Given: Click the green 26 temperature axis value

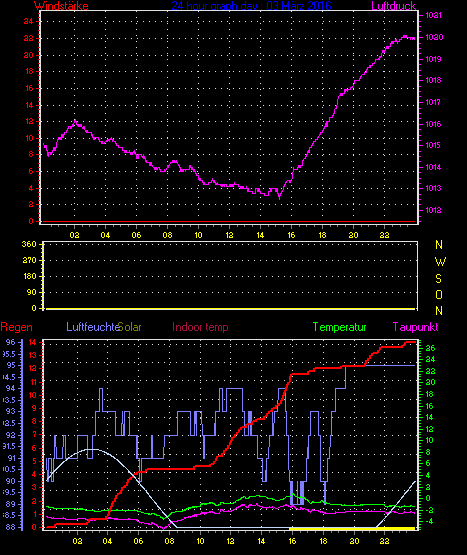Looking at the screenshot, I should point(430,348).
